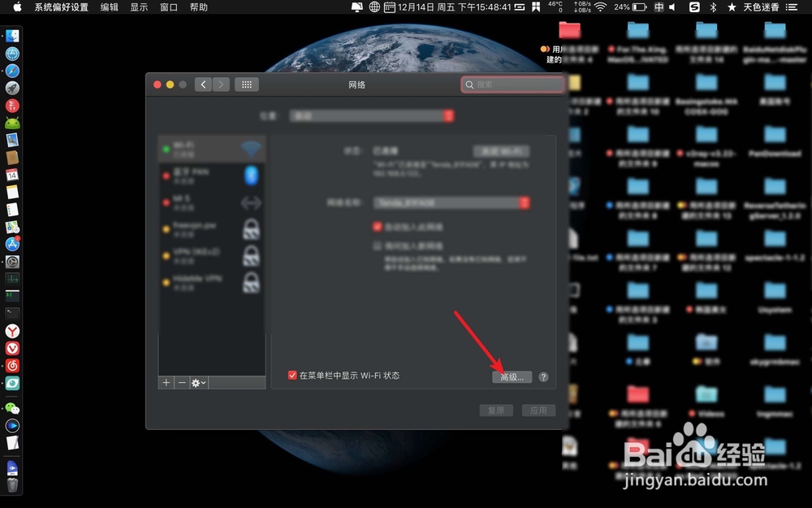Click inside the 搜索 search field
This screenshot has height=508, width=812.
tap(513, 84)
